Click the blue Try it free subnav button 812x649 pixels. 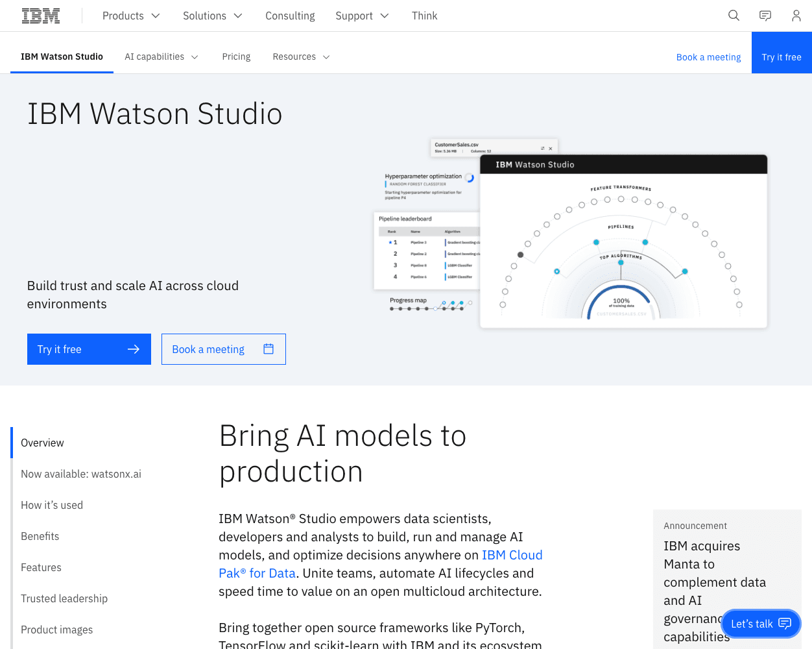pyautogui.click(x=782, y=53)
